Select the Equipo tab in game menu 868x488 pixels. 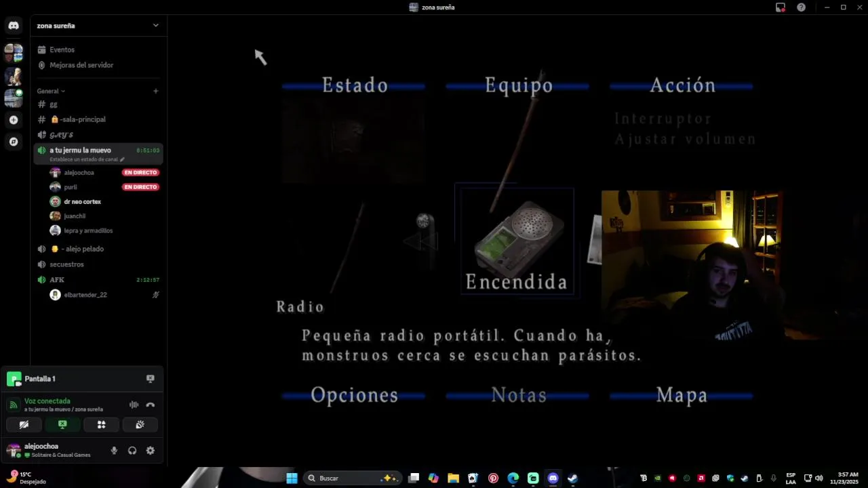(x=519, y=85)
